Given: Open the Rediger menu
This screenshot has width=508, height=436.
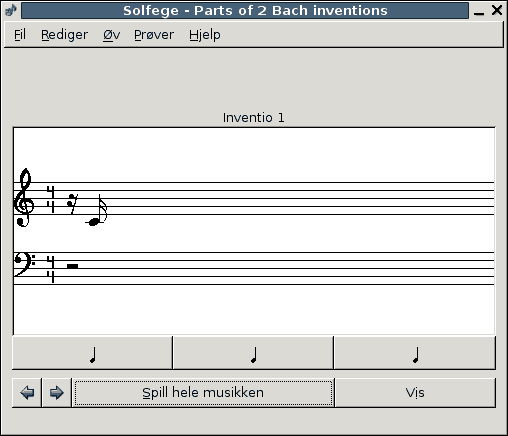Looking at the screenshot, I should click(x=64, y=35).
